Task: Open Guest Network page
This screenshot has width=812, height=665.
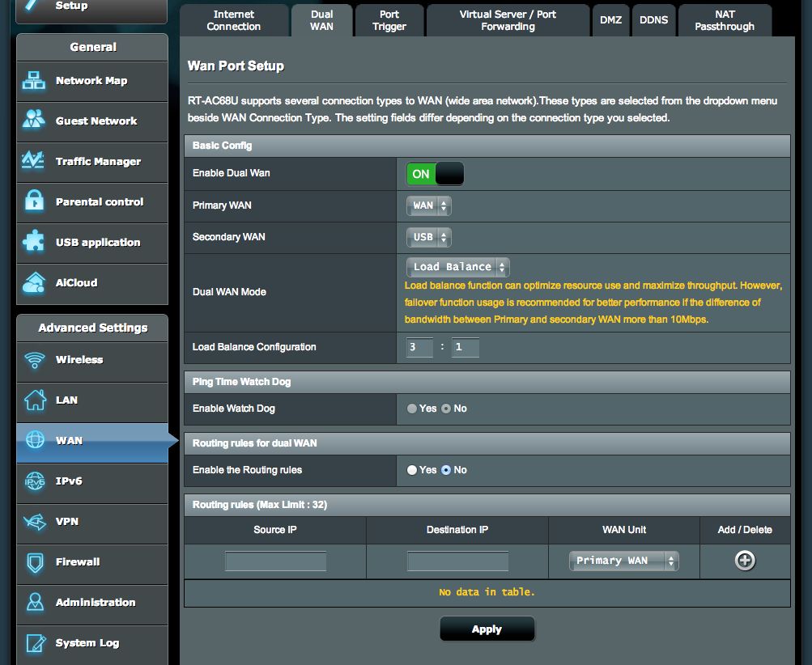Action: (x=92, y=121)
